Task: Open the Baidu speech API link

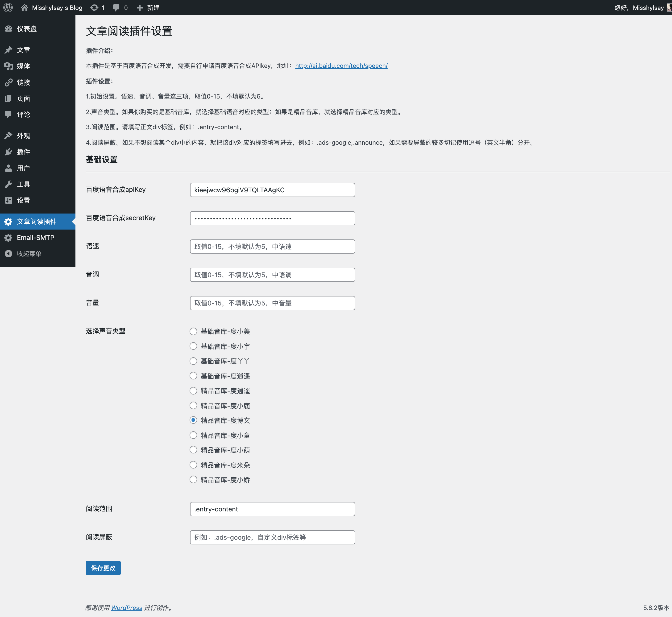Action: coord(341,66)
